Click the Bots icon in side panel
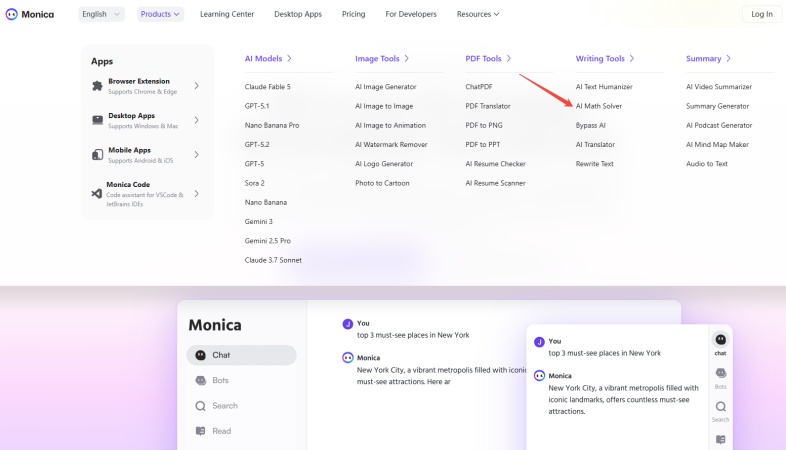786x450 pixels. click(x=720, y=373)
